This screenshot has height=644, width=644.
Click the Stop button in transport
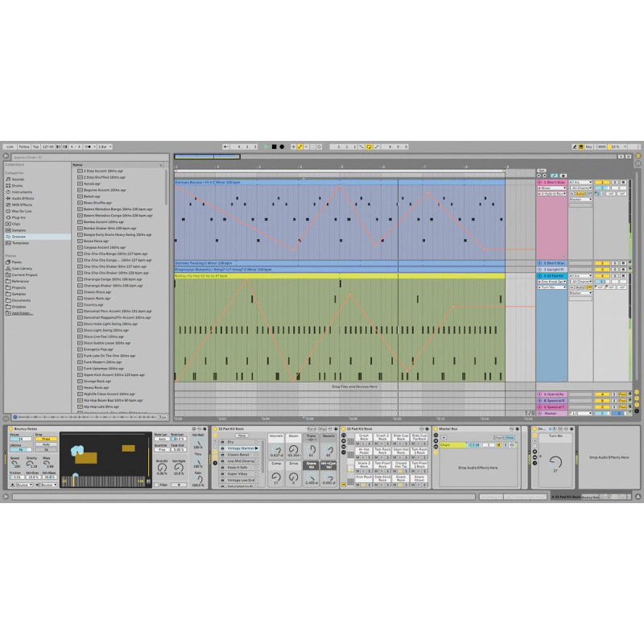coord(274,147)
